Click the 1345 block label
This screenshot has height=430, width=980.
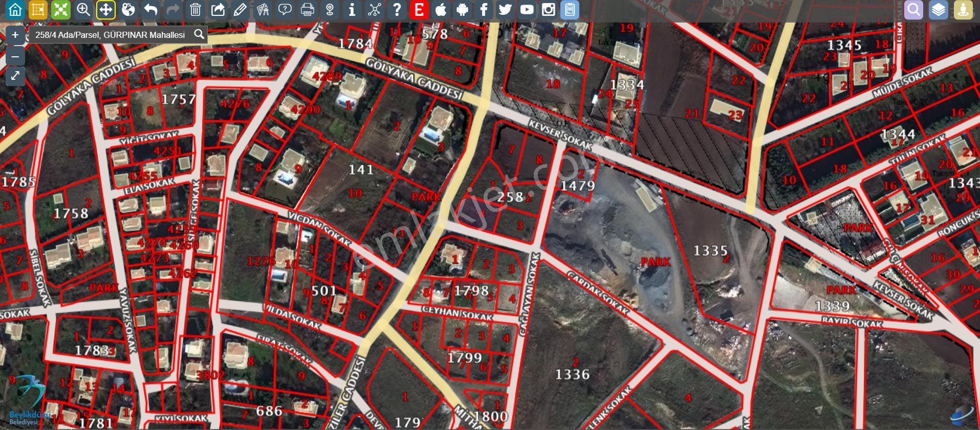click(844, 45)
